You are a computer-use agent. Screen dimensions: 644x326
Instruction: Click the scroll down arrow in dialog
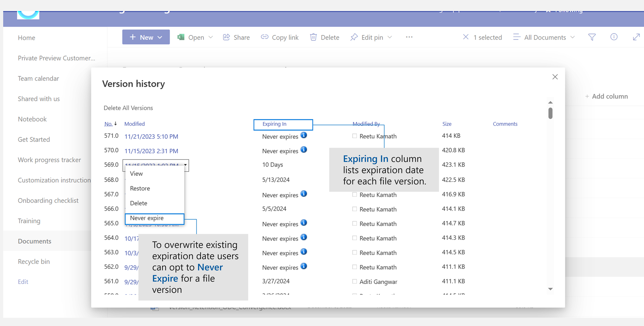coord(550,289)
